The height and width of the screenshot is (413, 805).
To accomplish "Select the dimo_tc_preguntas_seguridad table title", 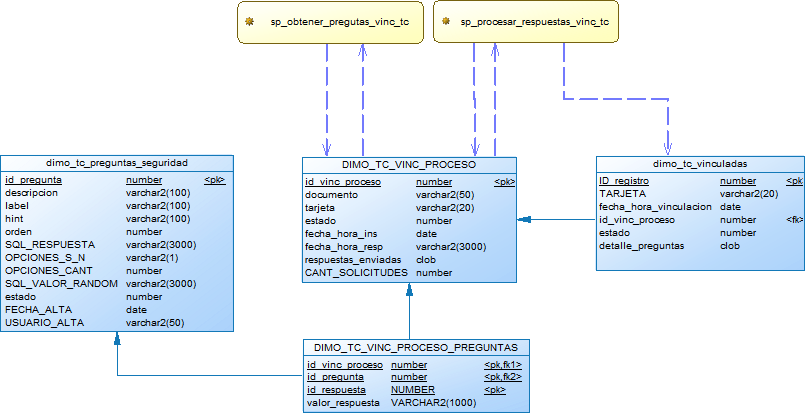I will coord(117,162).
